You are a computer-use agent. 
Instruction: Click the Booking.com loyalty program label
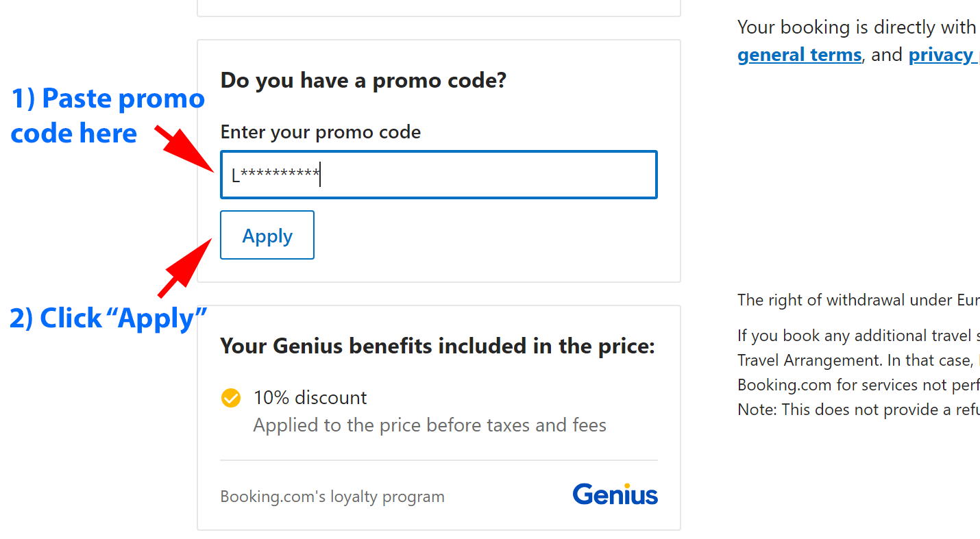[x=332, y=496]
